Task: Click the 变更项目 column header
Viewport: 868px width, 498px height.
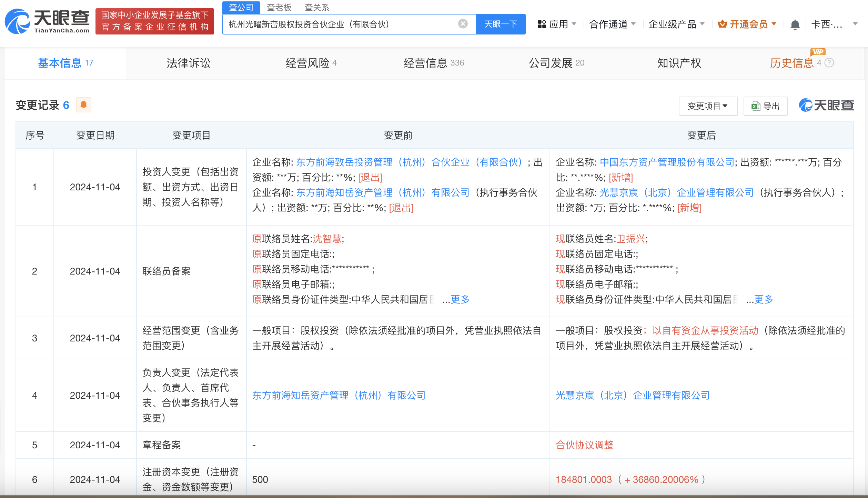Action: pos(191,135)
